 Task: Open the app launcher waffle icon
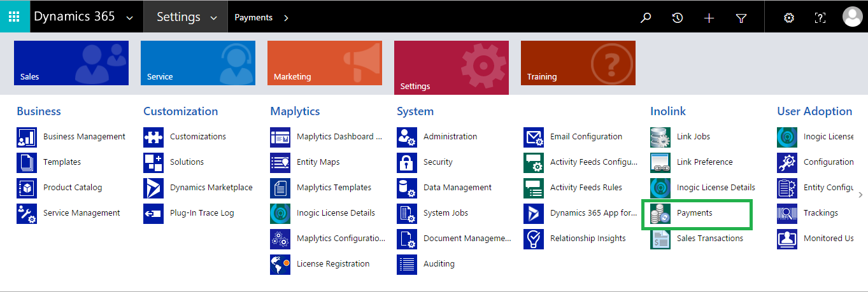click(x=14, y=17)
